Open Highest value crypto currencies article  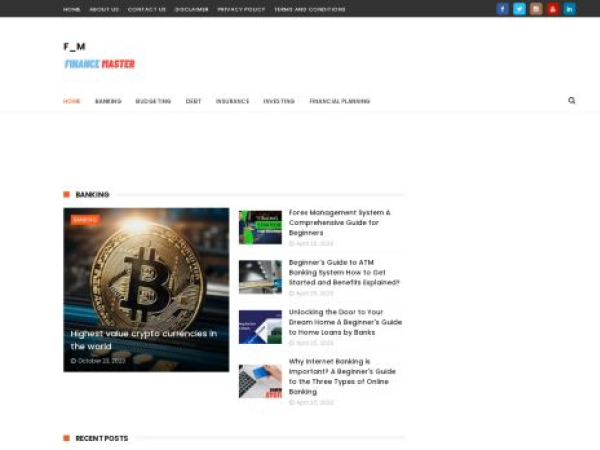[x=144, y=340]
